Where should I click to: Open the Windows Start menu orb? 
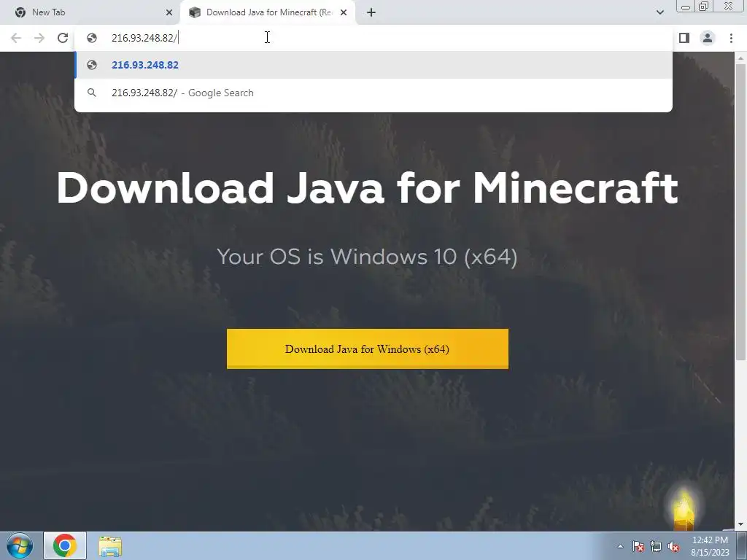pos(19,545)
